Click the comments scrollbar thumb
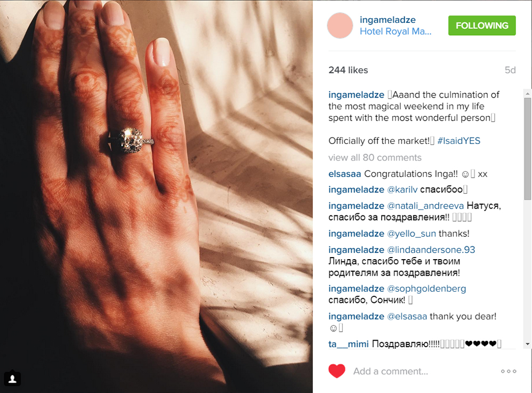This screenshot has height=393, width=532. coord(527,149)
